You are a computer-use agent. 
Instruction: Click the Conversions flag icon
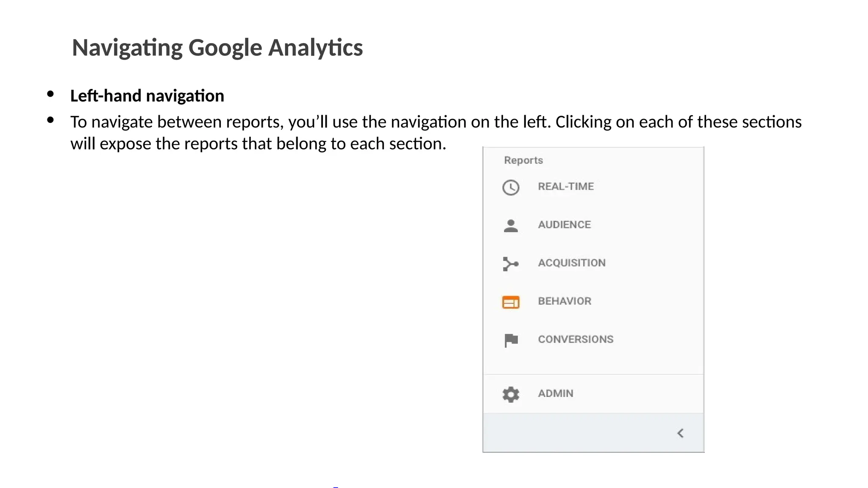pos(511,340)
